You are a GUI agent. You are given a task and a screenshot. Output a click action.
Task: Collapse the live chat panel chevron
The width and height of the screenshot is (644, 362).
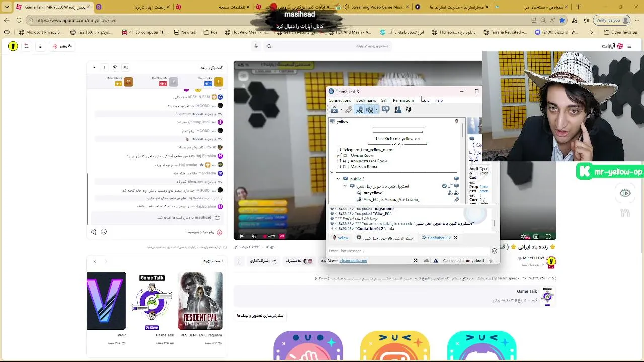pos(94,67)
